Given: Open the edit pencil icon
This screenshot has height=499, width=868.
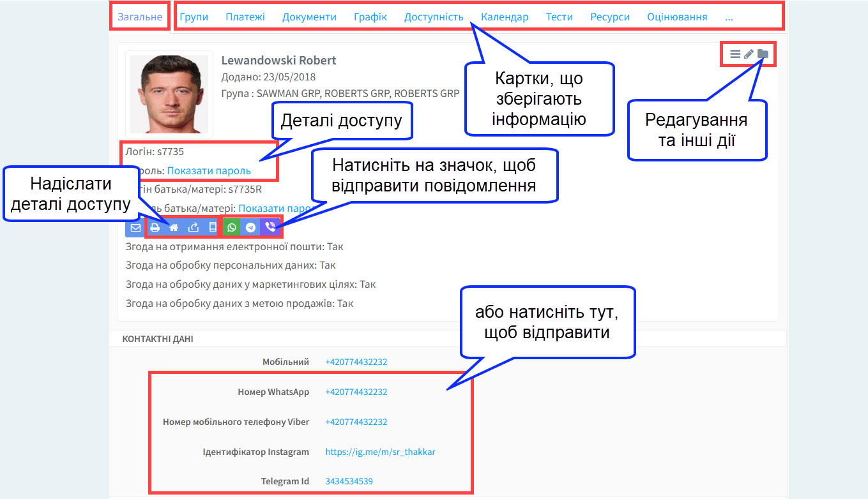Looking at the screenshot, I should click(748, 54).
